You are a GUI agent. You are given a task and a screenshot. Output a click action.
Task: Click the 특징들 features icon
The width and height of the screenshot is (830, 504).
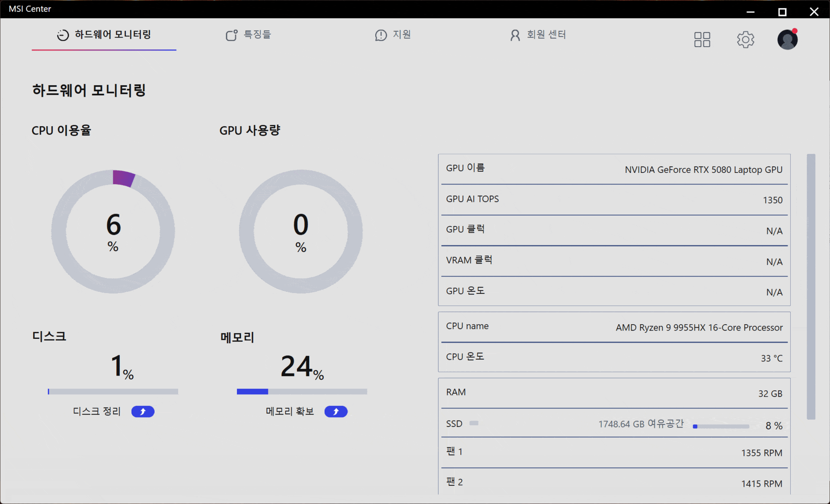coord(232,35)
